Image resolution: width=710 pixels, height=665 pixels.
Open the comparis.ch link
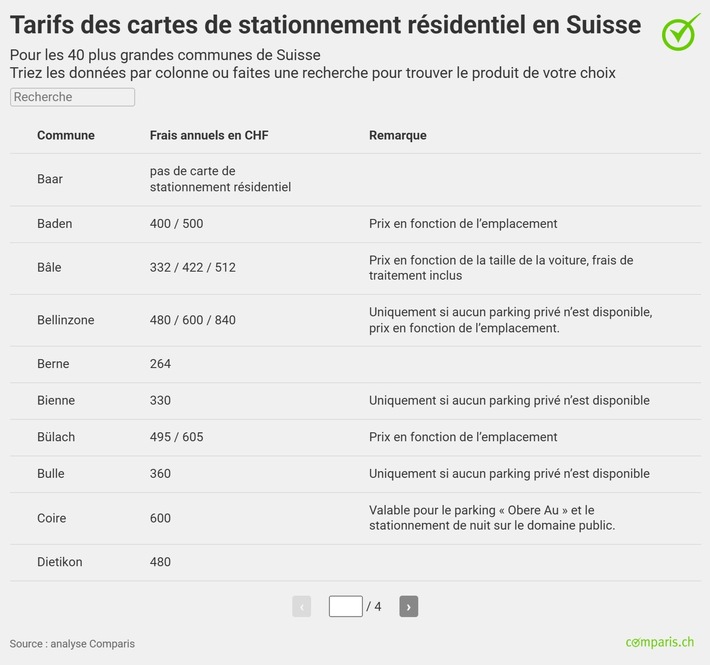point(659,642)
